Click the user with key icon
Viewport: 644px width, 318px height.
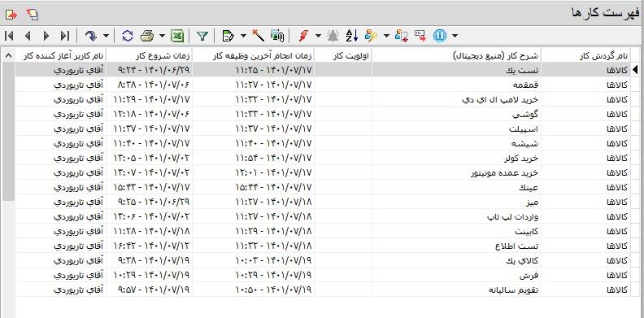click(x=371, y=36)
